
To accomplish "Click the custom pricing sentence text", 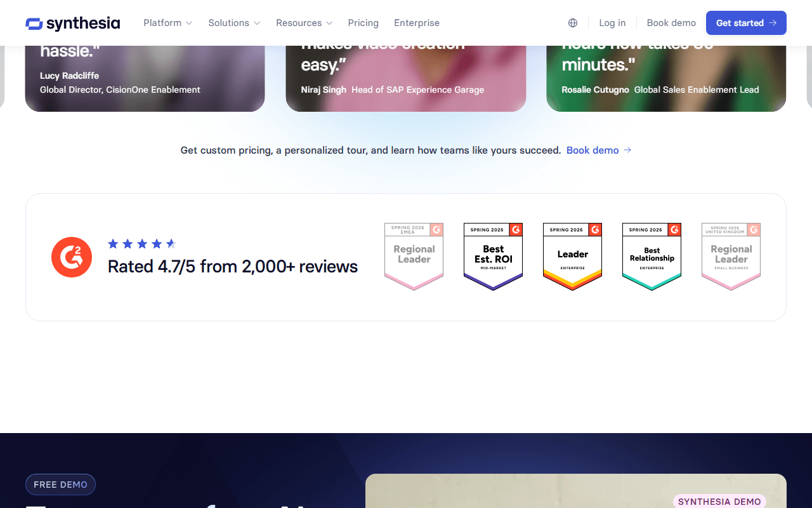I will pos(370,150).
